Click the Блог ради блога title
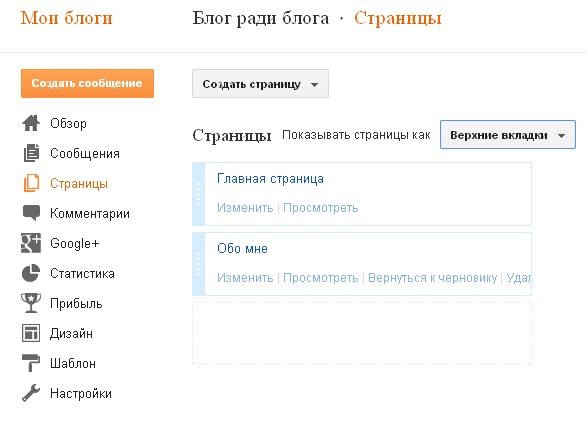 (x=261, y=19)
